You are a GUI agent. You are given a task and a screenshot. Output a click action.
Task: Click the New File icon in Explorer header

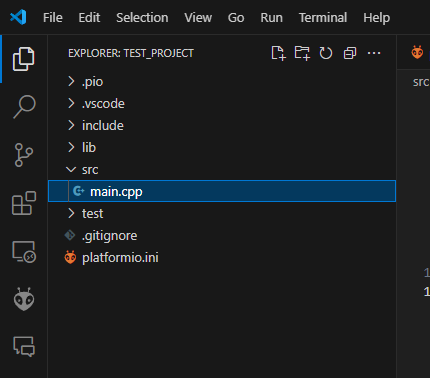pos(278,53)
